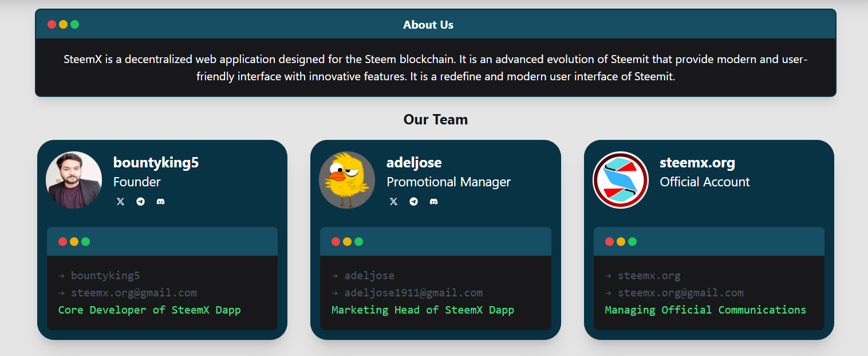868x356 pixels.
Task: Open adeljose's Telegram icon
Action: pyautogui.click(x=413, y=202)
